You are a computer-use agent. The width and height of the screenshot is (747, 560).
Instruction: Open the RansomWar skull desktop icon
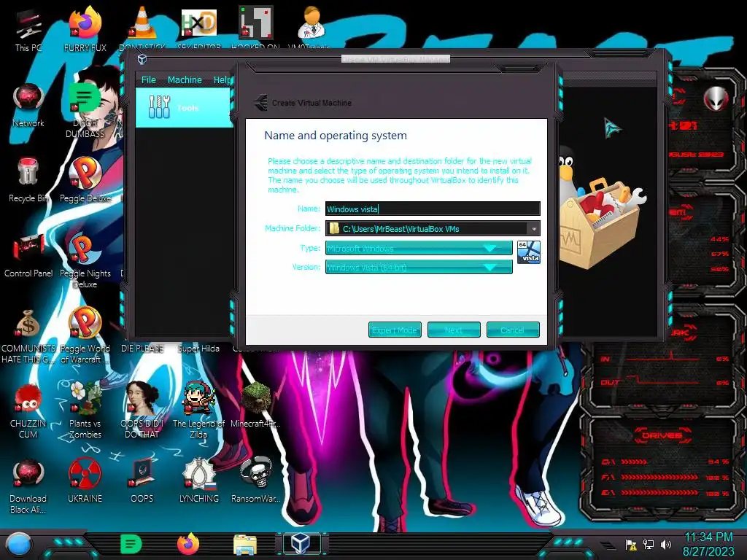coord(256,480)
